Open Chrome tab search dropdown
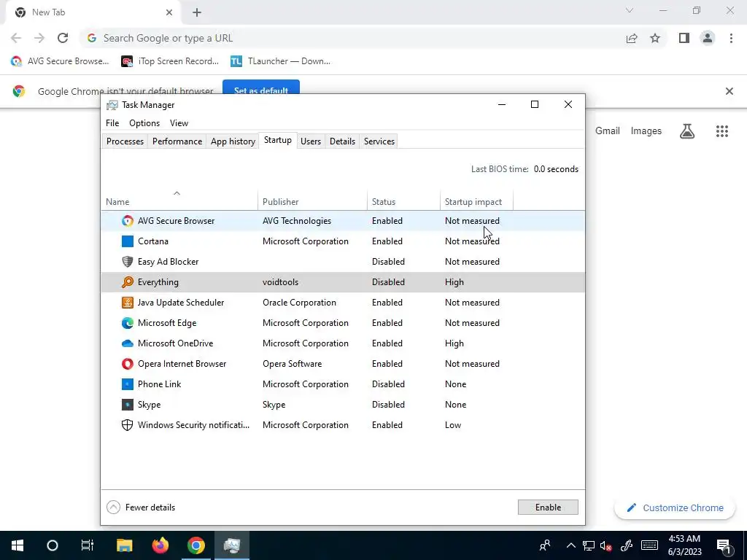 coord(630,10)
